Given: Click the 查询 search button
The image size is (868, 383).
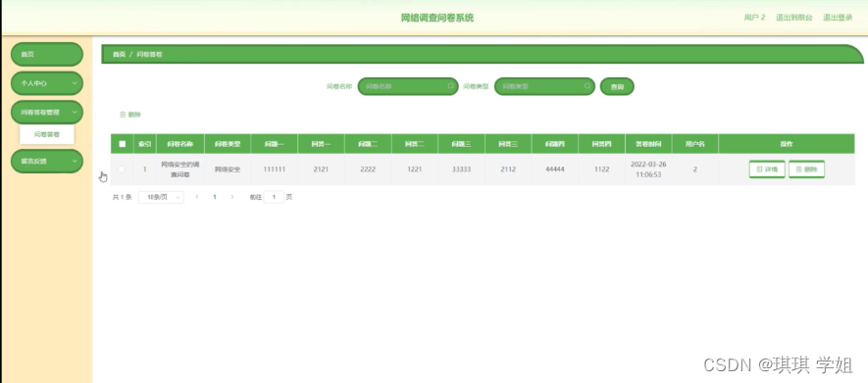Looking at the screenshot, I should pos(617,87).
